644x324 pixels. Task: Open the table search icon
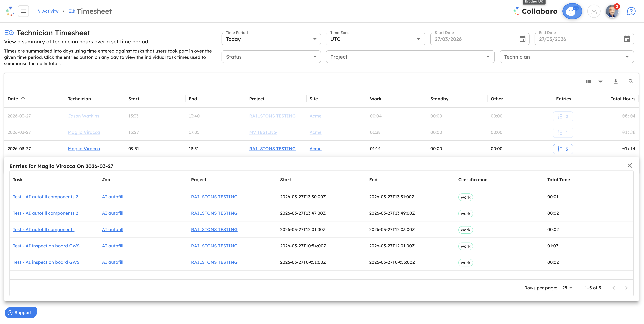(631, 81)
